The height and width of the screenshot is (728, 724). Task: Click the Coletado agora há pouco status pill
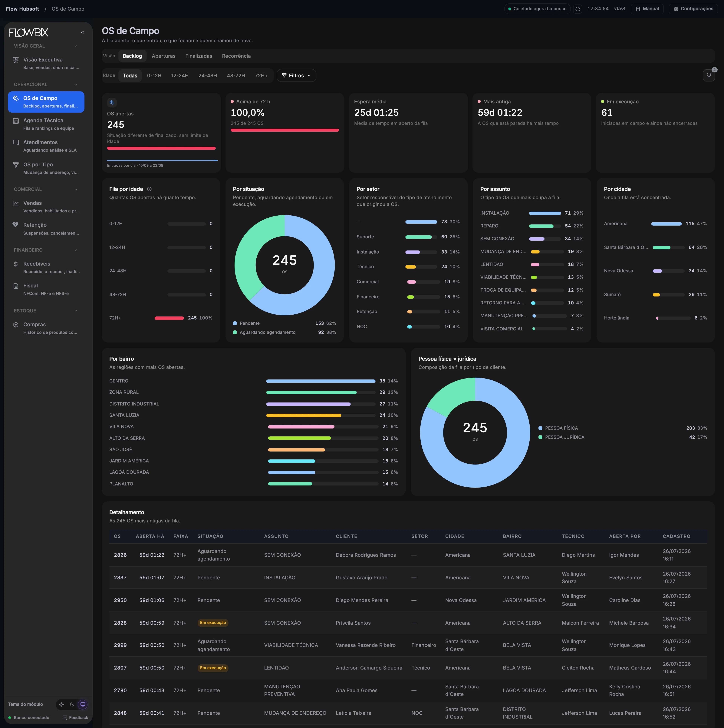[537, 9]
